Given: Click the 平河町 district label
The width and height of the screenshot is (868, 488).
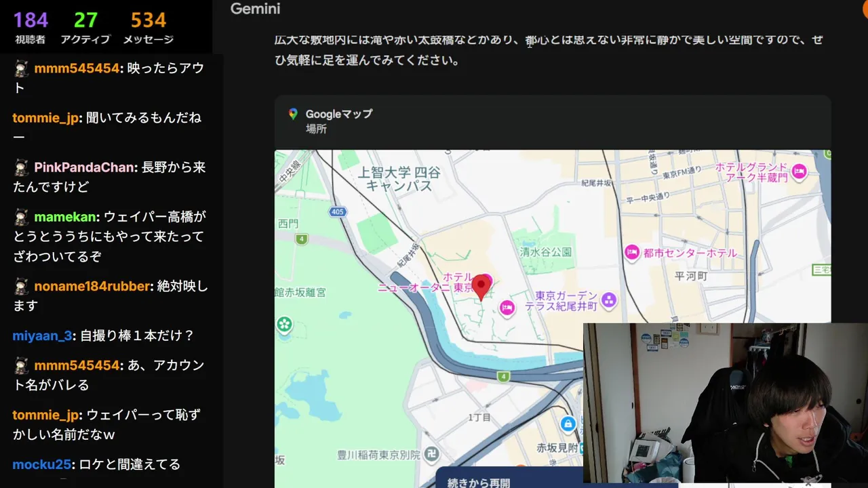Looking at the screenshot, I should tap(691, 276).
